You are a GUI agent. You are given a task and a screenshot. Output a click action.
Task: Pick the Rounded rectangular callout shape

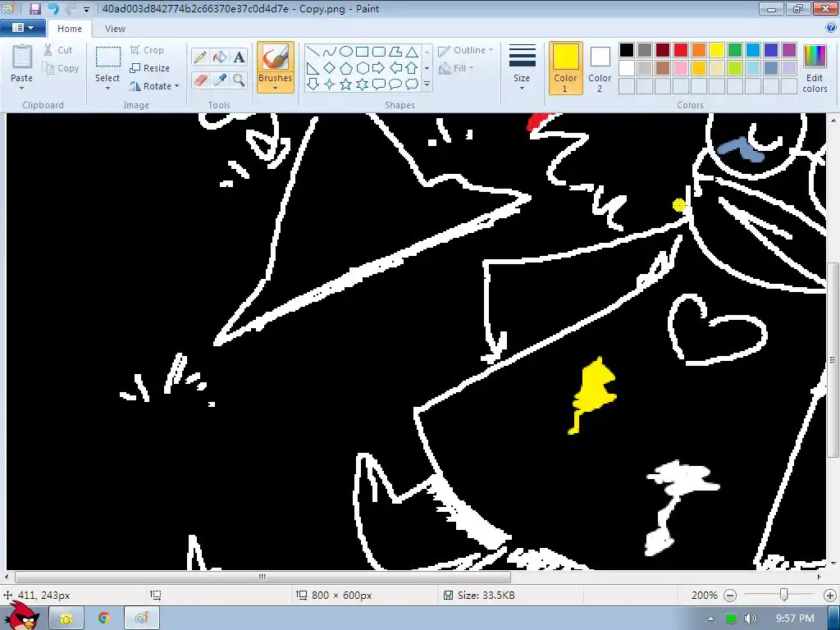click(379, 84)
